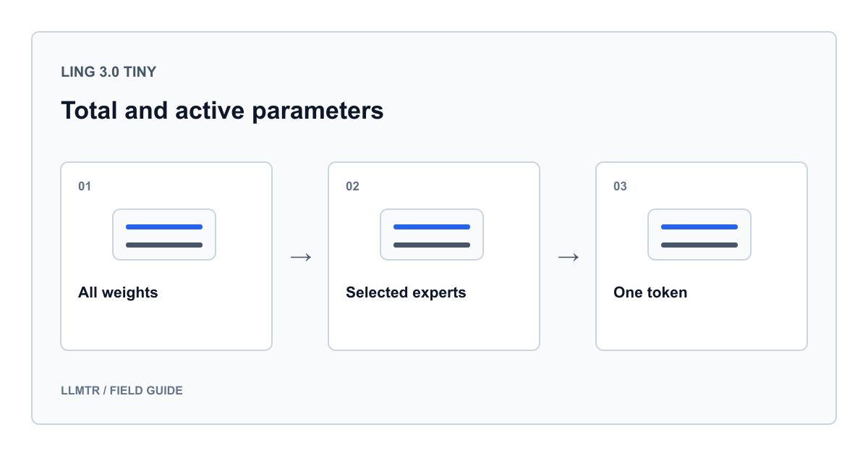Click step number 02
The height and width of the screenshot is (456, 868).
[x=352, y=187]
